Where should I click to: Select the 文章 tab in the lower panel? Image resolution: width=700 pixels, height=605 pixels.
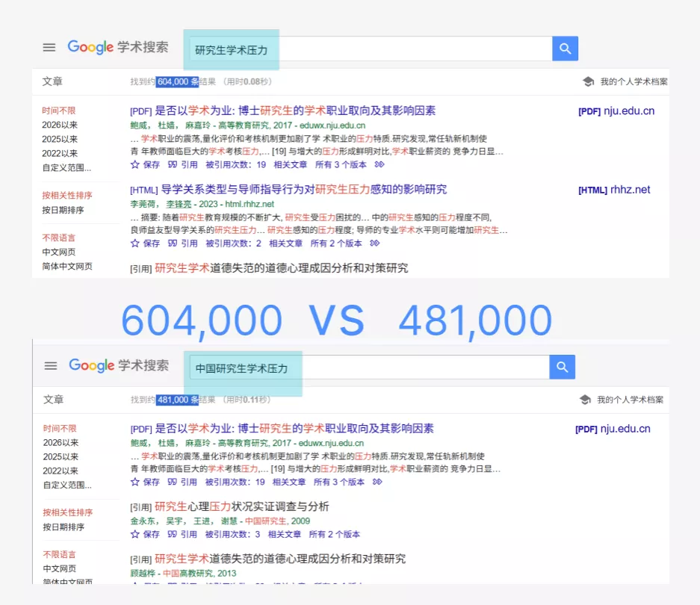[53, 400]
